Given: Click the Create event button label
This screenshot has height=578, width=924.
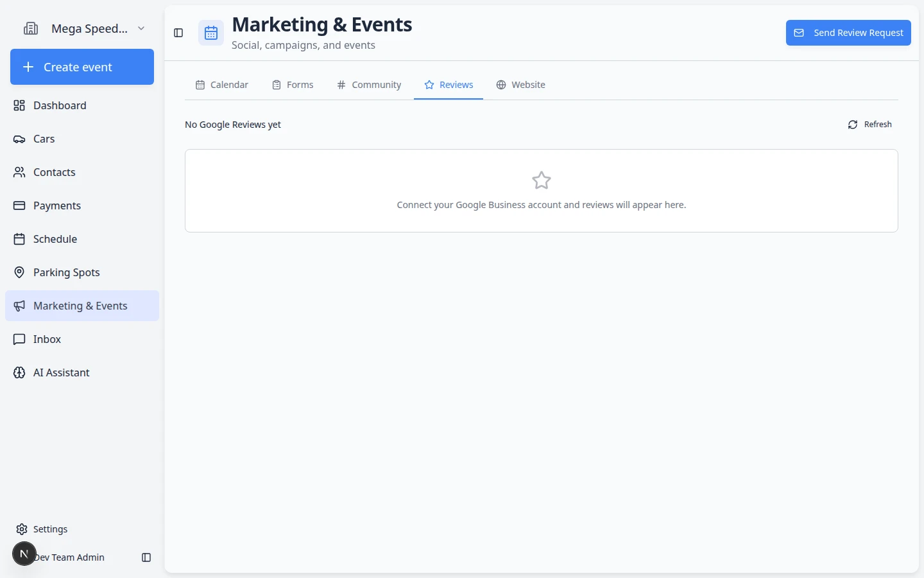Looking at the screenshot, I should (78, 67).
